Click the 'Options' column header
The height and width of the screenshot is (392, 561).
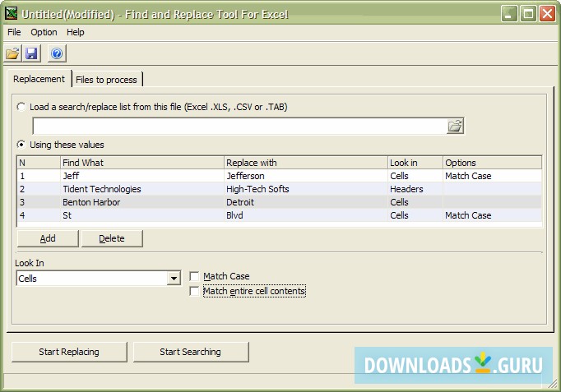point(492,163)
